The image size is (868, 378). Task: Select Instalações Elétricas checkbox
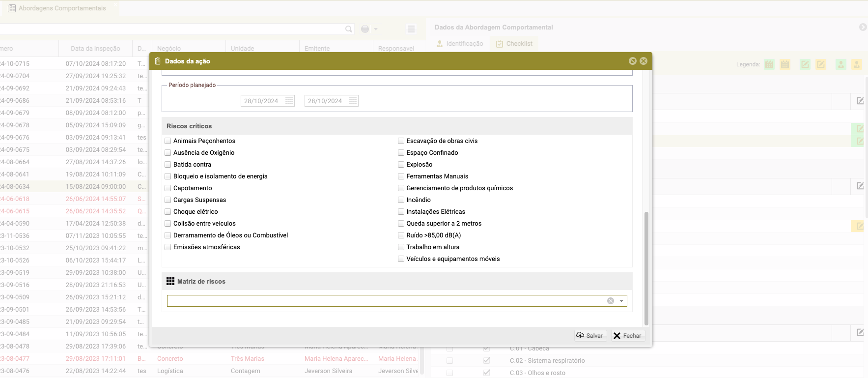pos(401,212)
